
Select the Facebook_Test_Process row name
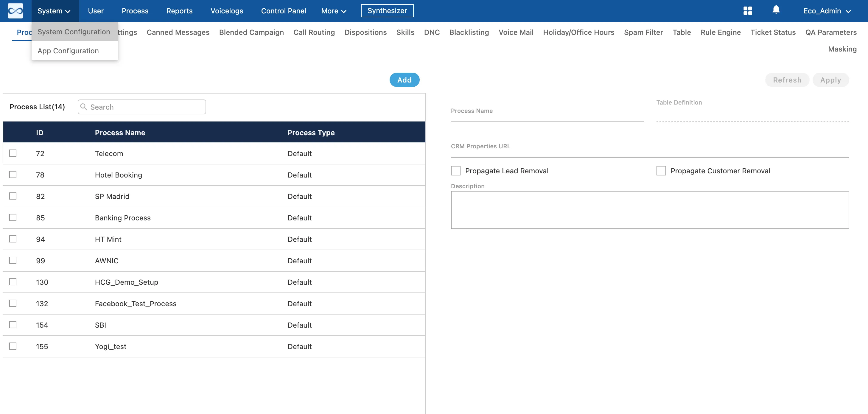point(136,304)
